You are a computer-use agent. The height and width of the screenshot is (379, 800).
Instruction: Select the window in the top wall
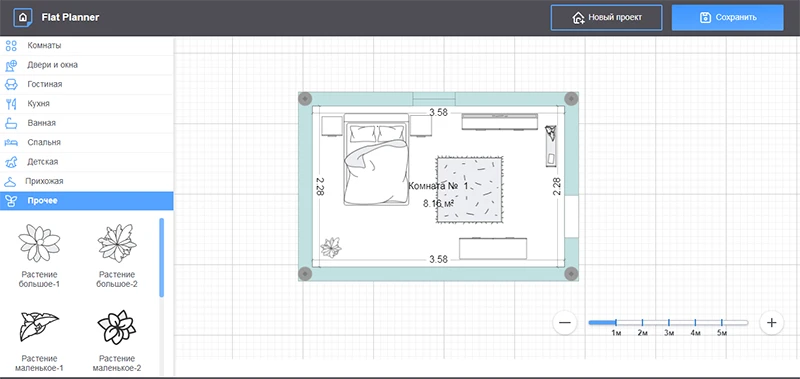point(434,98)
